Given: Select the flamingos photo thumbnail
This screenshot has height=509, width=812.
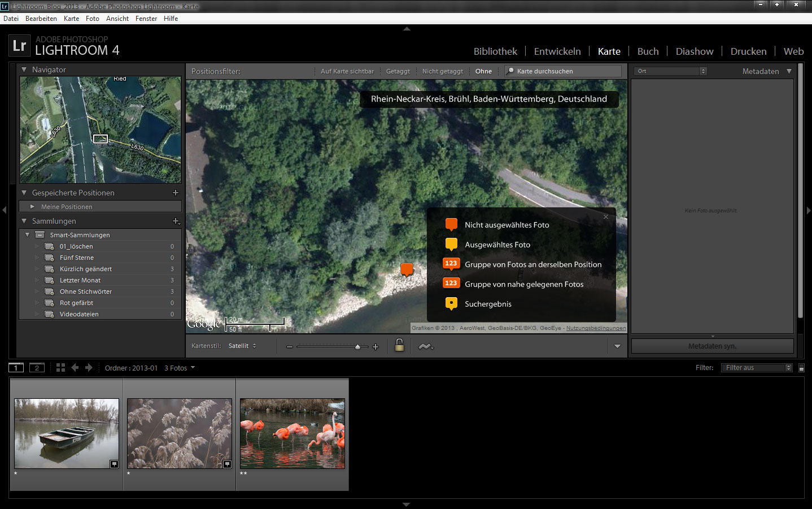Looking at the screenshot, I should [292, 433].
